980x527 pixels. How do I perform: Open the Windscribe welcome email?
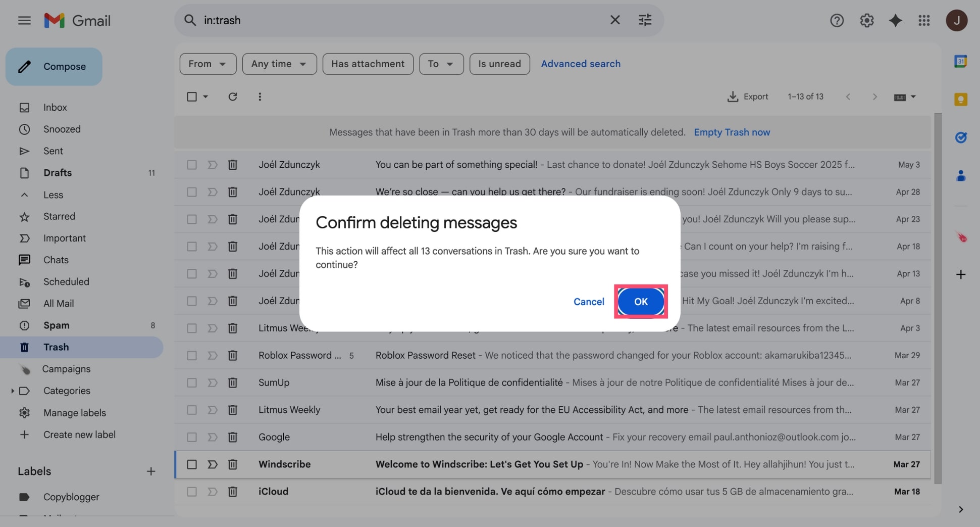(x=553, y=464)
